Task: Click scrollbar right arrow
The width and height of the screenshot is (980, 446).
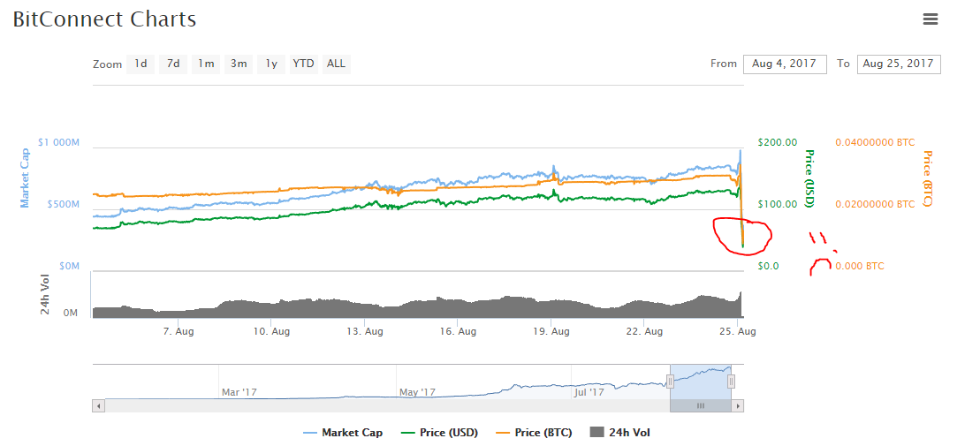Action: tap(738, 406)
